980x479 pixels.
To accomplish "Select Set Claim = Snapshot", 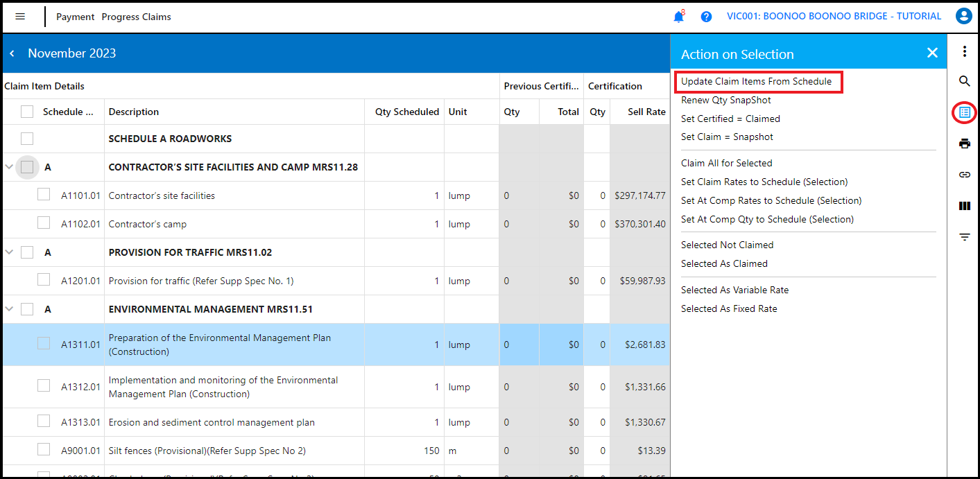I will (727, 137).
